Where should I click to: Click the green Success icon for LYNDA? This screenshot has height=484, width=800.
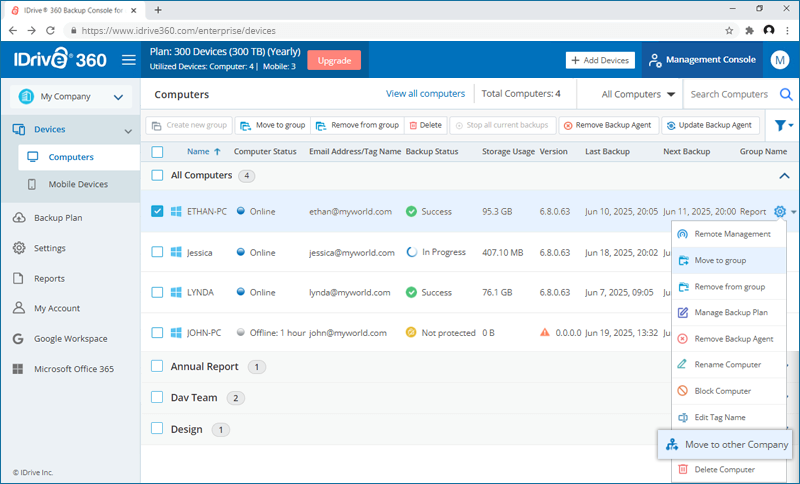[411, 292]
